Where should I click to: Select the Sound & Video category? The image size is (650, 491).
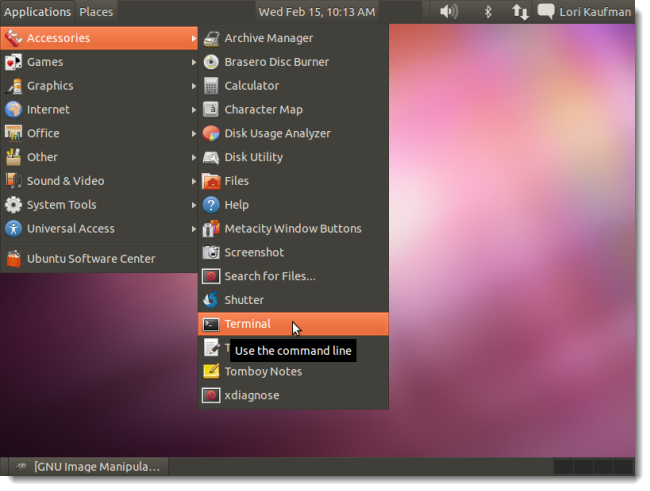[99, 181]
